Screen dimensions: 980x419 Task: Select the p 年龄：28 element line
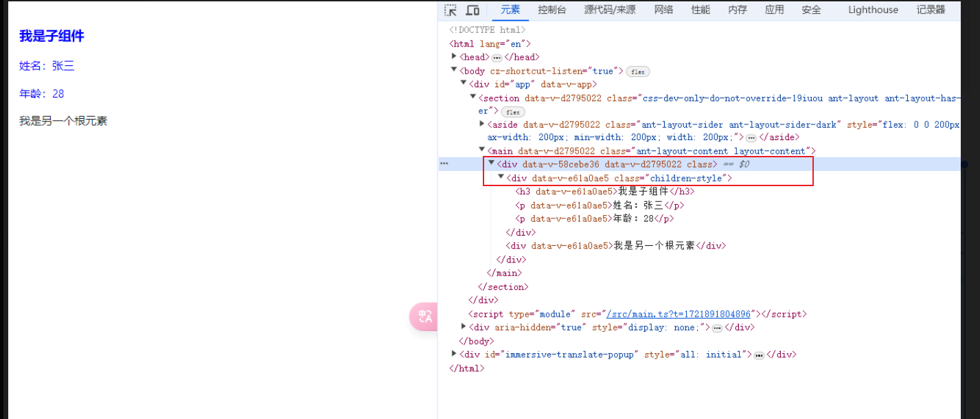595,219
